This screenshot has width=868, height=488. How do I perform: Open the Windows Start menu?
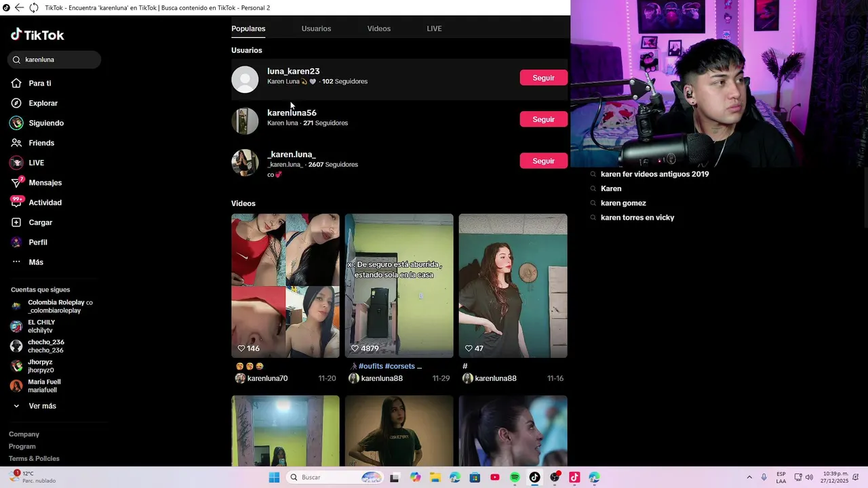click(274, 477)
